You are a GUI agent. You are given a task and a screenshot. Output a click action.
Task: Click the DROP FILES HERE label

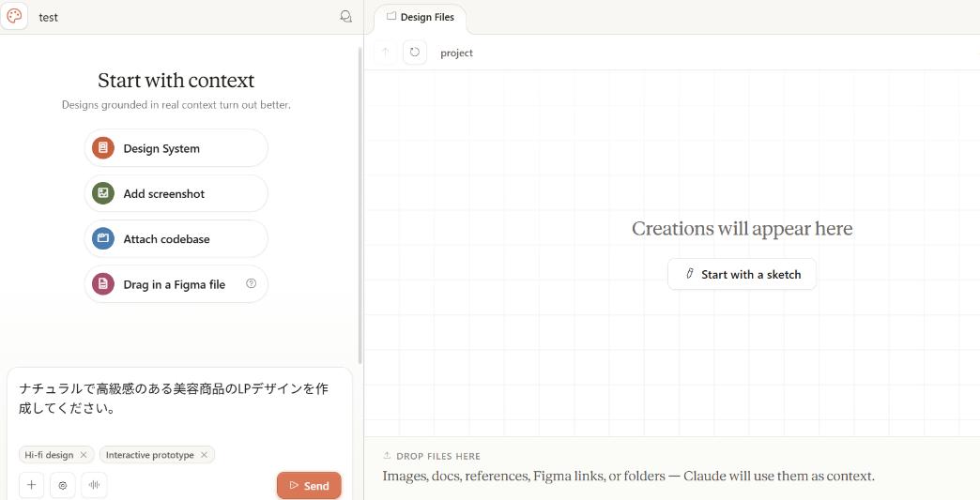pyautogui.click(x=438, y=456)
